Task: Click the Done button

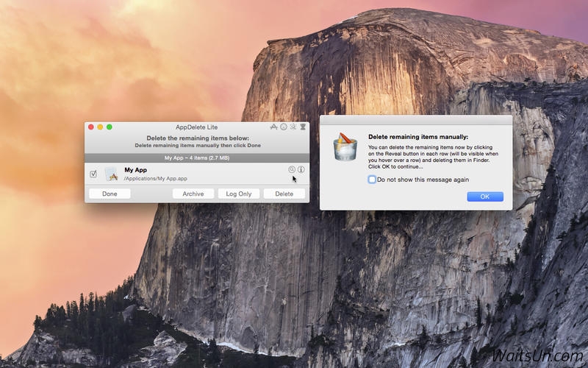Action: pyautogui.click(x=110, y=194)
